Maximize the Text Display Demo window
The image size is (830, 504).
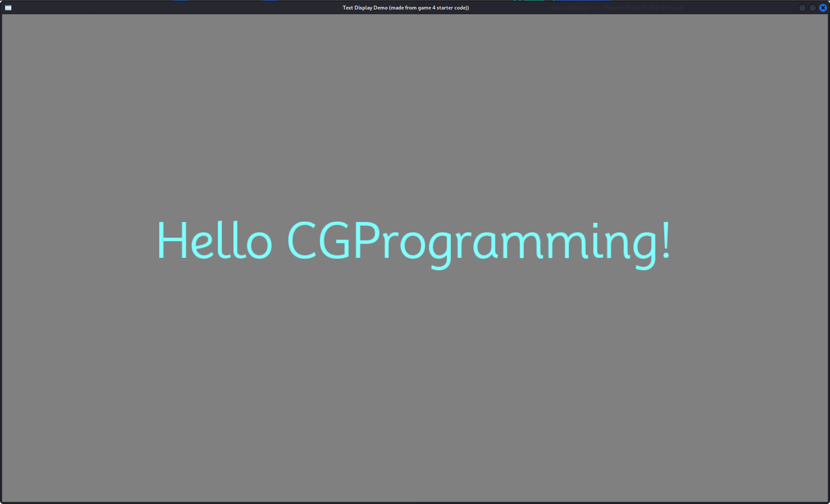(812, 8)
